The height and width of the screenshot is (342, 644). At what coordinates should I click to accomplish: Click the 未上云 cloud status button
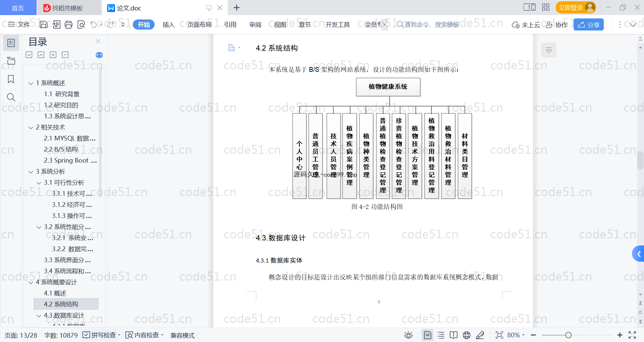526,24
